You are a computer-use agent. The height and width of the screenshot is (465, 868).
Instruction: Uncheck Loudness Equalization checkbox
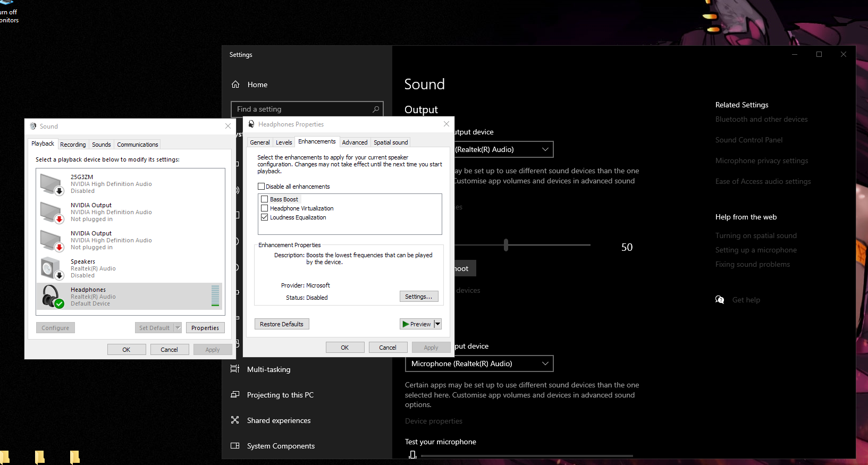click(264, 217)
